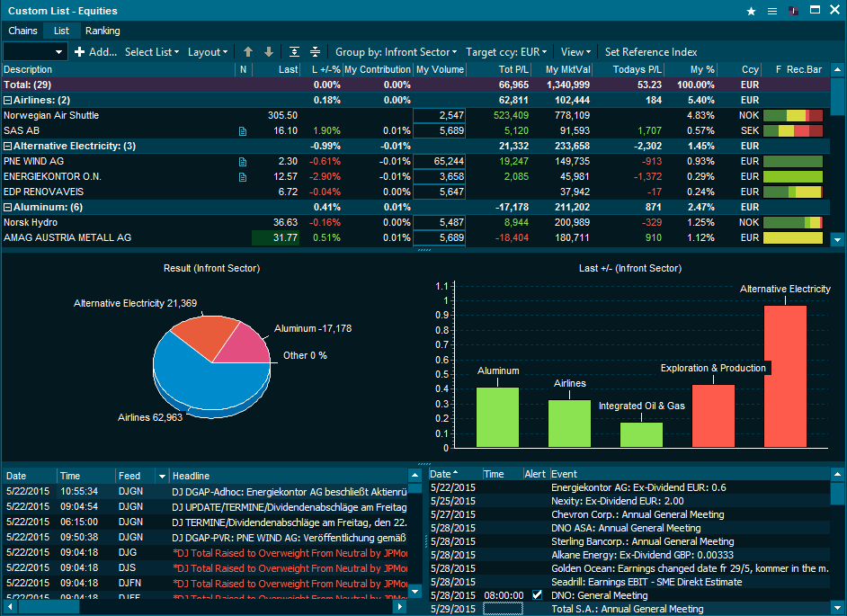Collapse the Airlines group
Screen dimensions: 847x616
coord(7,100)
